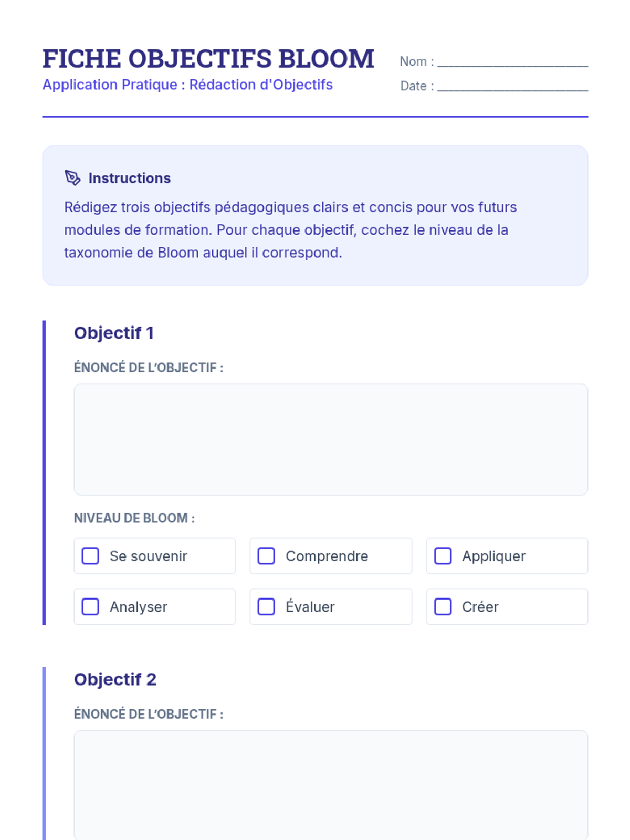
Task: Click the Application Pratique subtitle
Action: 187,85
